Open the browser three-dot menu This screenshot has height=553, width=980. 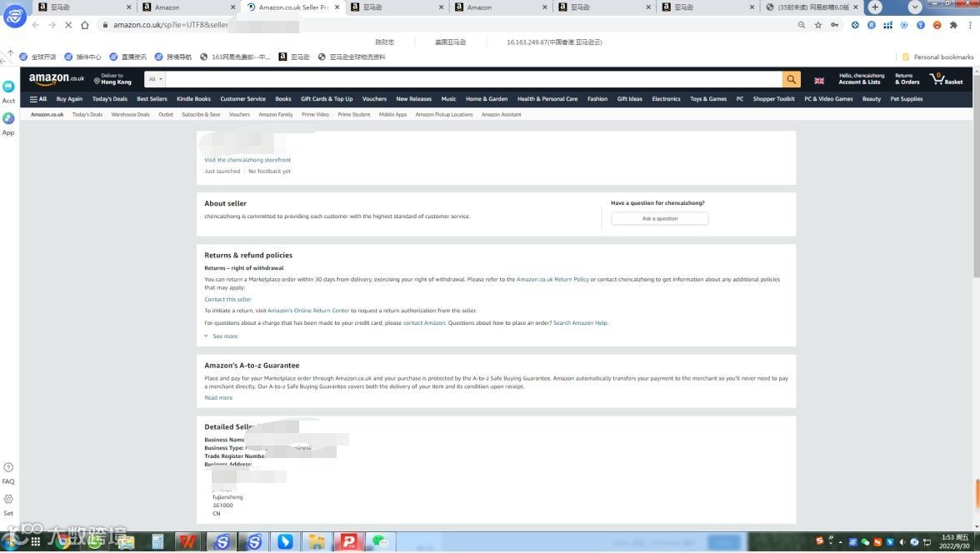[970, 25]
